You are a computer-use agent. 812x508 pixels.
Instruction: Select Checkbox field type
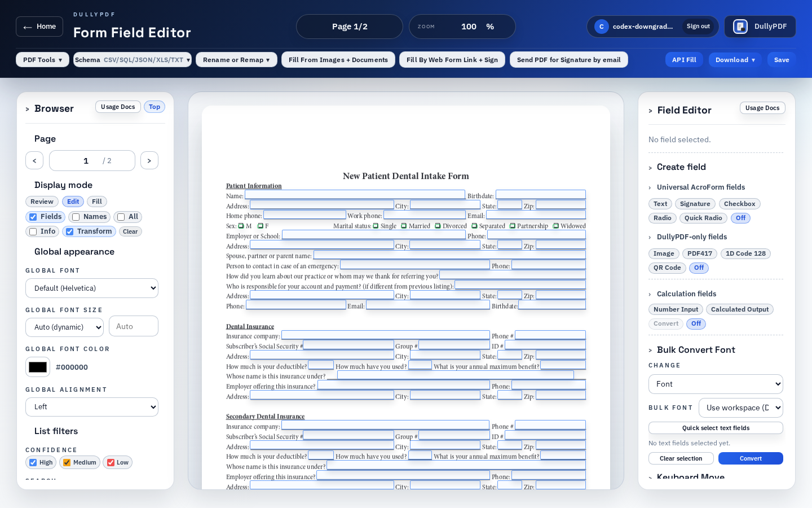[x=739, y=204]
